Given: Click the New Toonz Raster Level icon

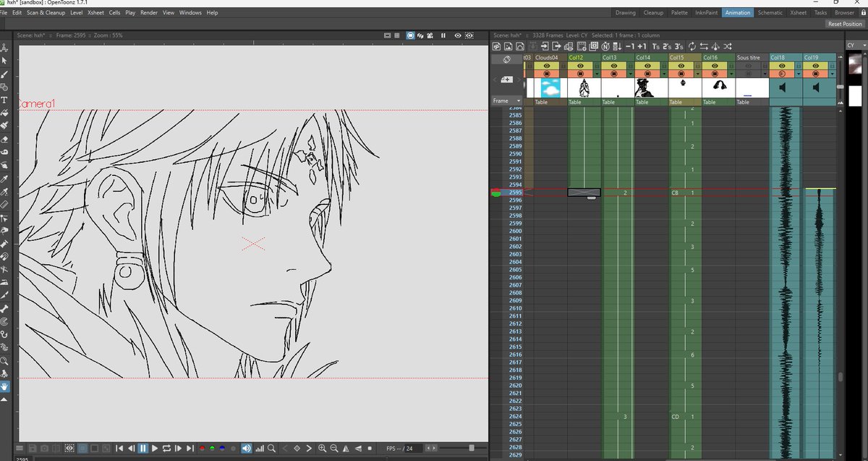Looking at the screenshot, I should (x=498, y=46).
